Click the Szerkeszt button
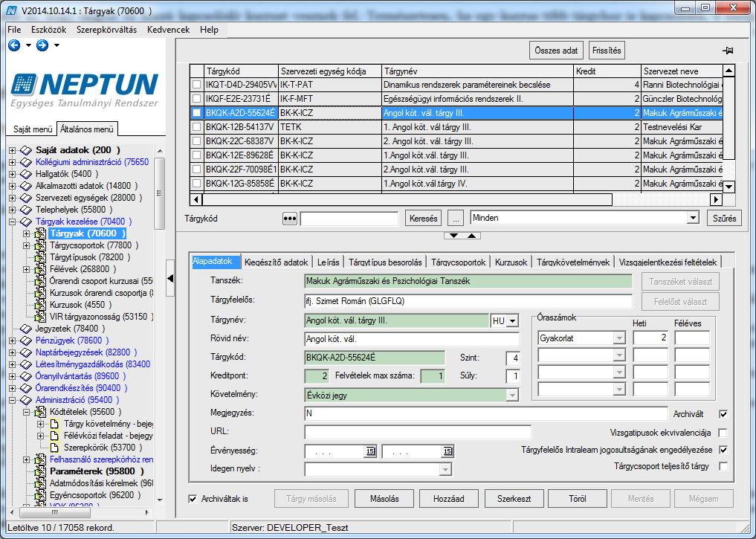The height and width of the screenshot is (539, 756). [514, 499]
